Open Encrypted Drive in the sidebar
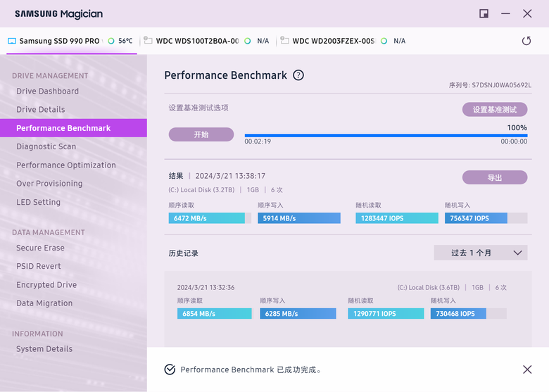The image size is (549, 392). (46, 285)
